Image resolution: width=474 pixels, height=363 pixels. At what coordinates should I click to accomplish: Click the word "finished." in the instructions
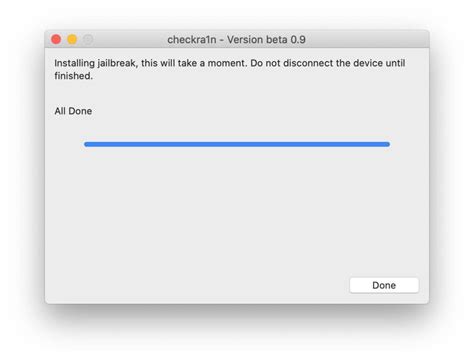point(74,76)
